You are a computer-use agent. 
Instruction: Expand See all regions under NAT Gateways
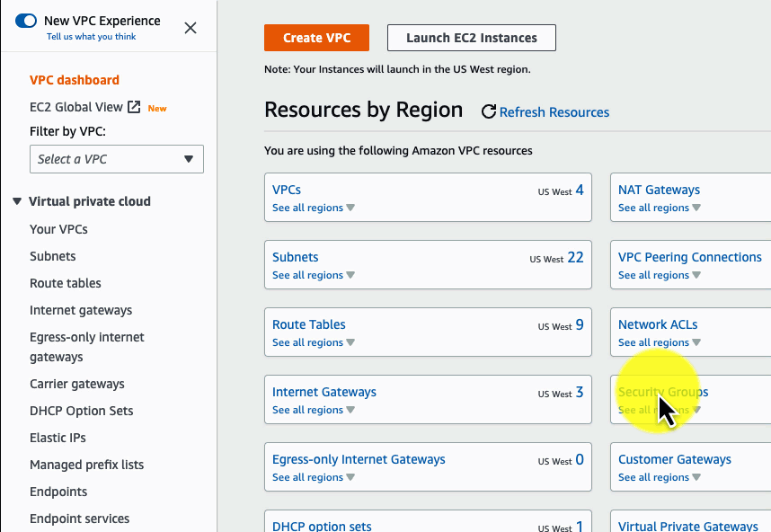653,207
